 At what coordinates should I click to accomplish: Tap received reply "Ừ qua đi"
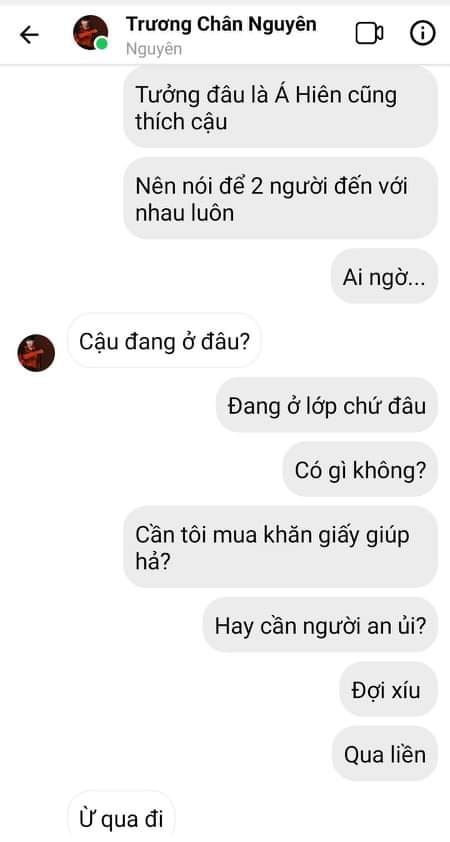tap(121, 817)
